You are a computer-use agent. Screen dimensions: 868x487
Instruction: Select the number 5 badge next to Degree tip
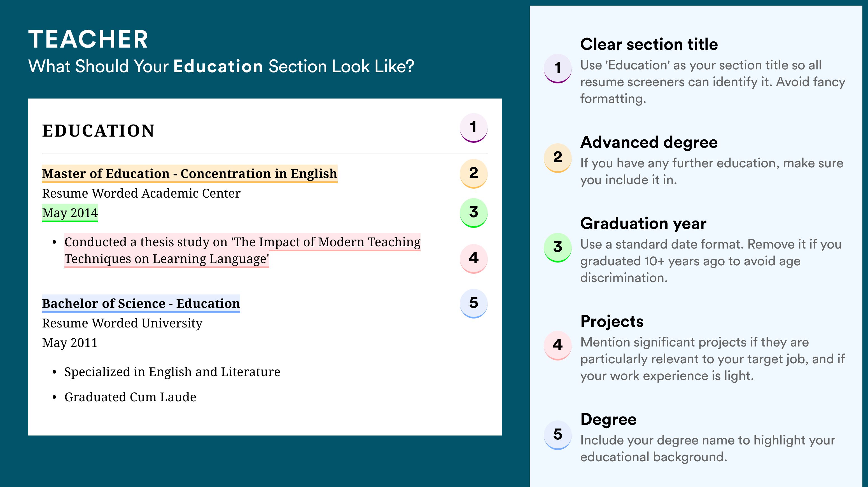click(557, 435)
